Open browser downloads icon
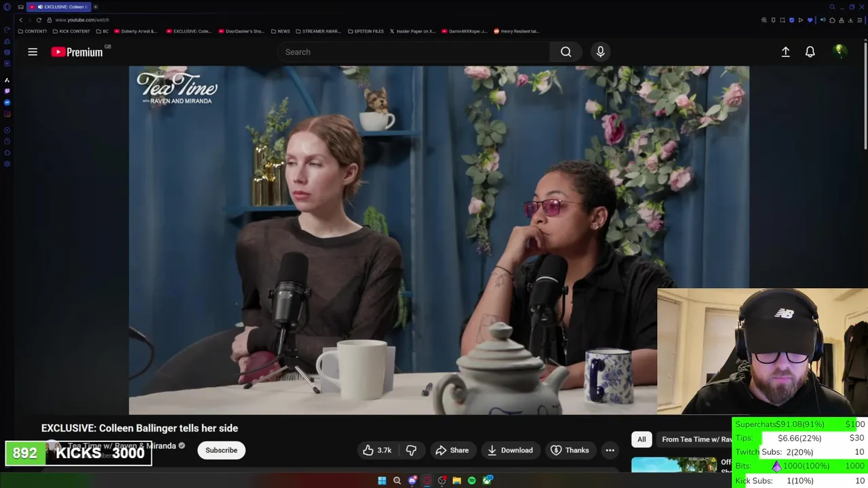This screenshot has width=868, height=488. (x=850, y=20)
